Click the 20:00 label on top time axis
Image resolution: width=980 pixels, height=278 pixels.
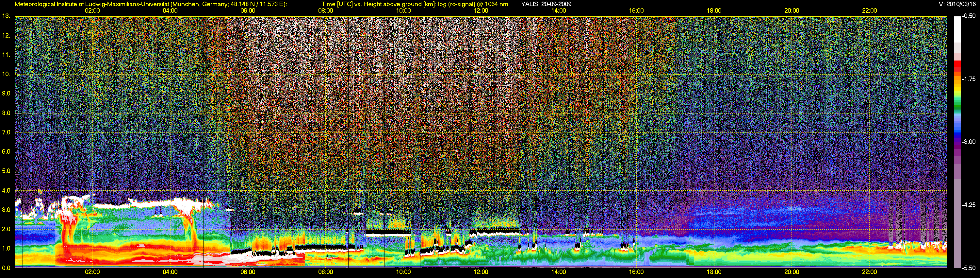pyautogui.click(x=792, y=11)
